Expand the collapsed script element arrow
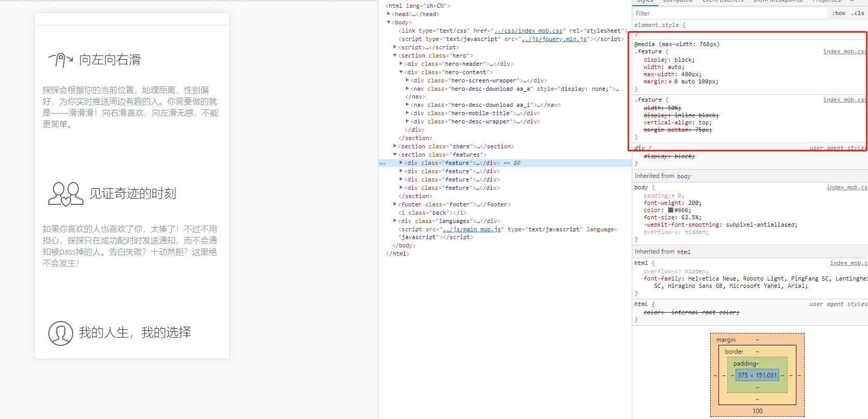The height and width of the screenshot is (419, 868). point(395,47)
